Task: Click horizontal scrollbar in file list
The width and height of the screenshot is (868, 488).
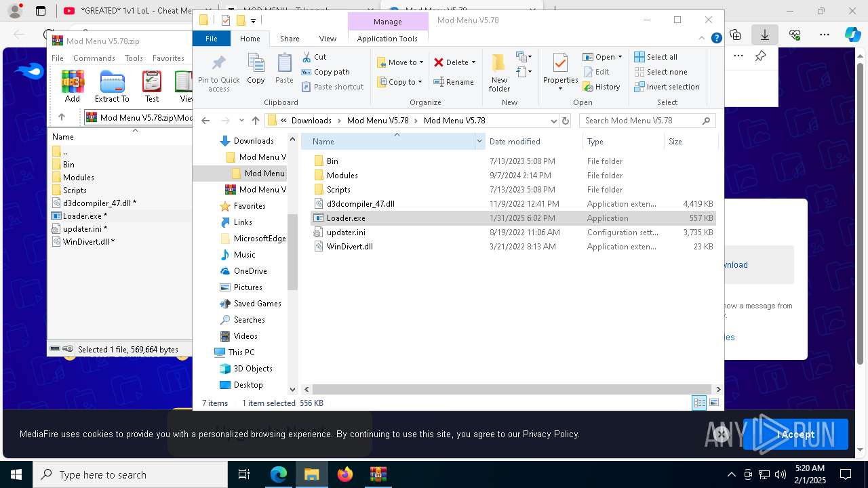Action: (512, 389)
